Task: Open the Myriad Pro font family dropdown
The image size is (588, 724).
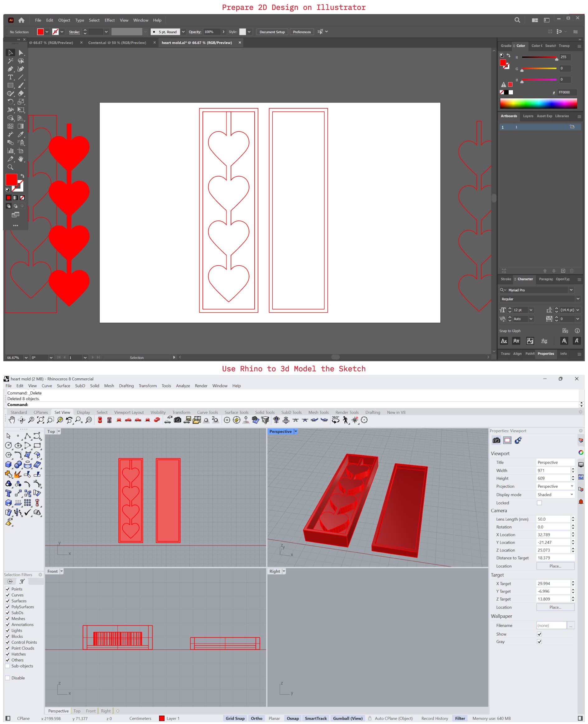Action: pyautogui.click(x=571, y=290)
